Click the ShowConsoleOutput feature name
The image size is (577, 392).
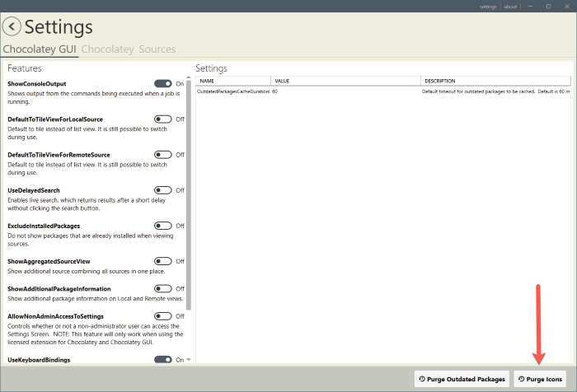click(37, 84)
